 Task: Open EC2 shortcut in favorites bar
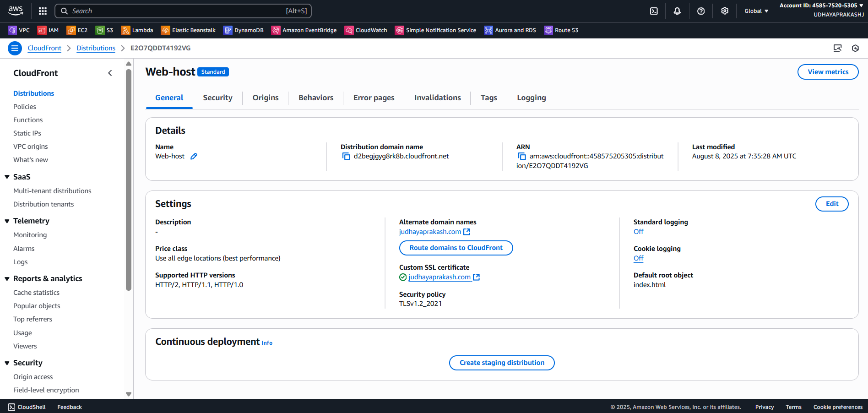click(77, 30)
